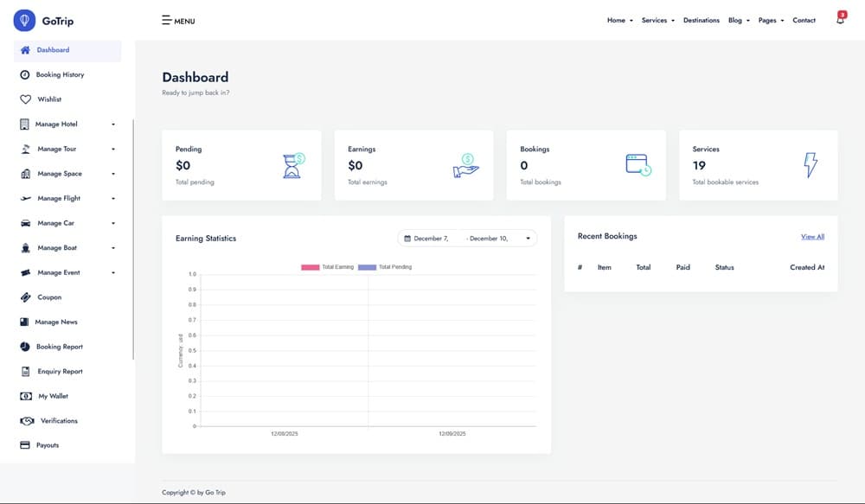
Task: Toggle the hamburger MENU button
Action: pyautogui.click(x=178, y=21)
